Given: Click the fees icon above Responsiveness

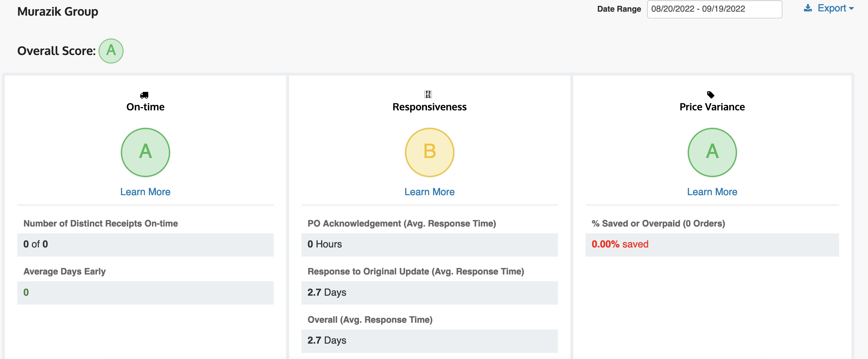Looking at the screenshot, I should [x=428, y=95].
